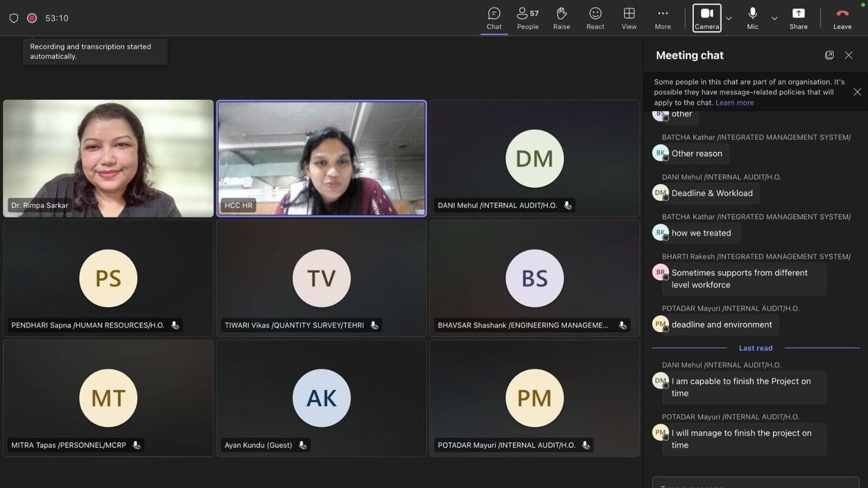Screen dimensions: 868x488
Task: Select the 'Other reason' chat message
Action: [696, 153]
